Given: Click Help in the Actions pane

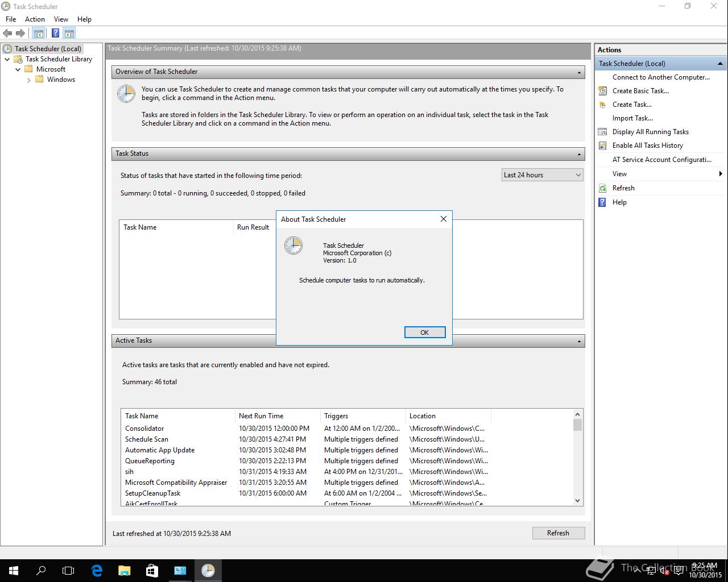Looking at the screenshot, I should coord(619,202).
